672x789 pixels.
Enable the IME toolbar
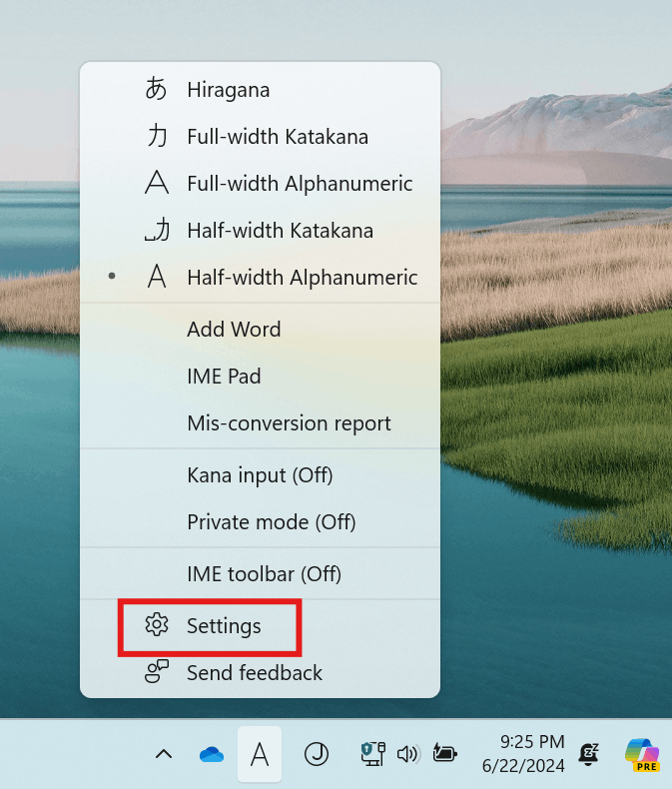pyautogui.click(x=260, y=574)
